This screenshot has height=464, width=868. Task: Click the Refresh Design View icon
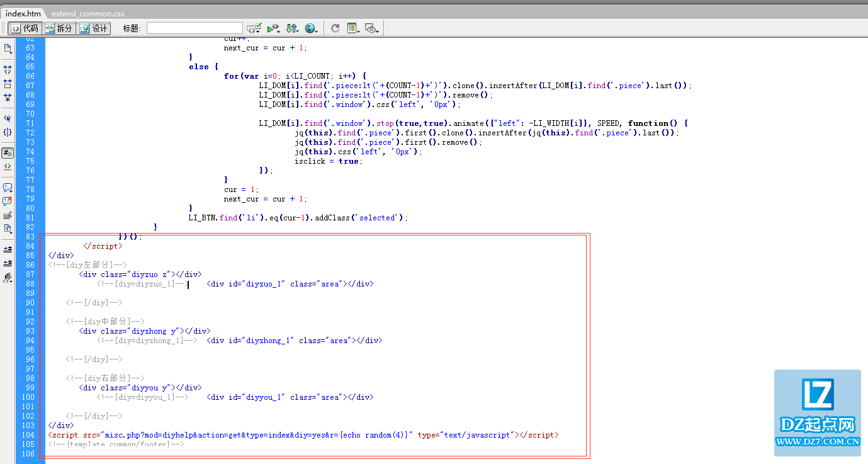[335, 28]
